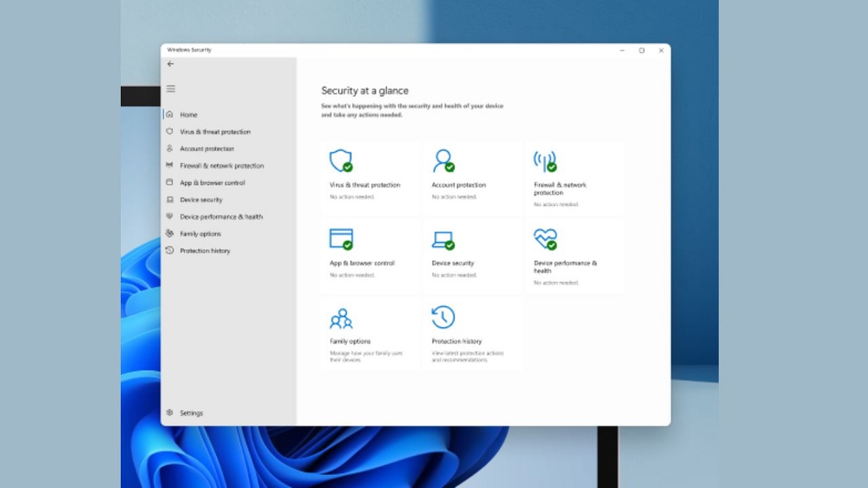
Task: Open the Virus & threat protection tile title
Action: click(365, 185)
